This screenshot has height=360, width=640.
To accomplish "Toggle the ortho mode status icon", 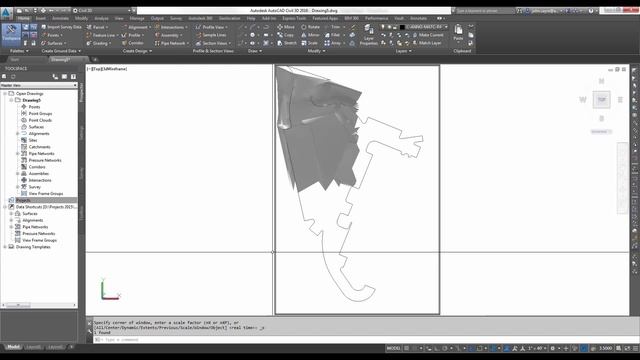I will [x=437, y=348].
